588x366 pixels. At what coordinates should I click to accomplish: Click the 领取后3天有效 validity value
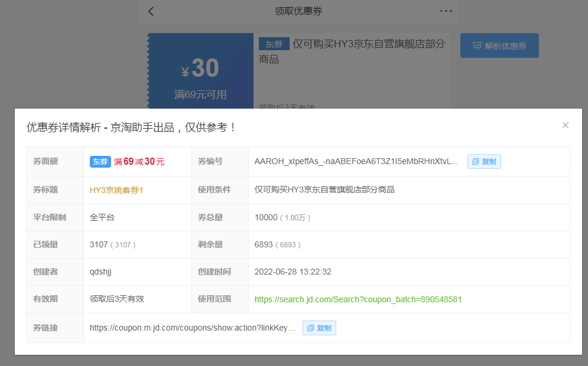coord(116,299)
